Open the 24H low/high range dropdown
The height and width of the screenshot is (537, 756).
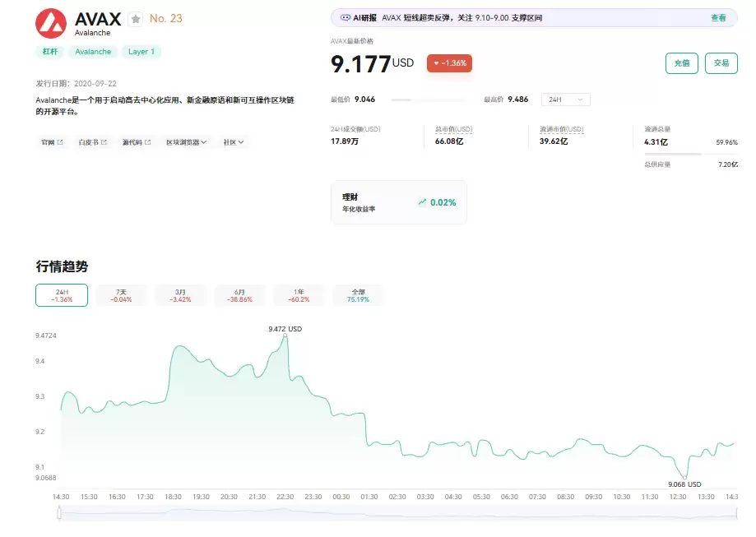(x=565, y=100)
